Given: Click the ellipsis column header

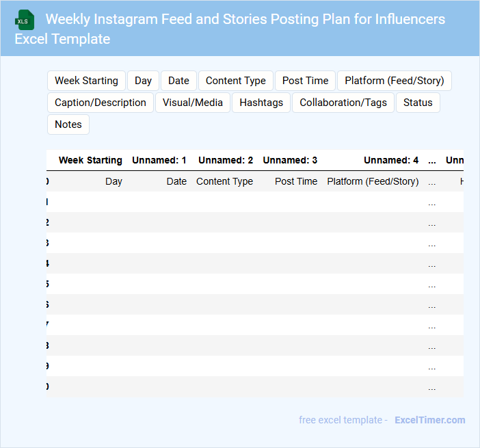Looking at the screenshot, I should (x=431, y=161).
